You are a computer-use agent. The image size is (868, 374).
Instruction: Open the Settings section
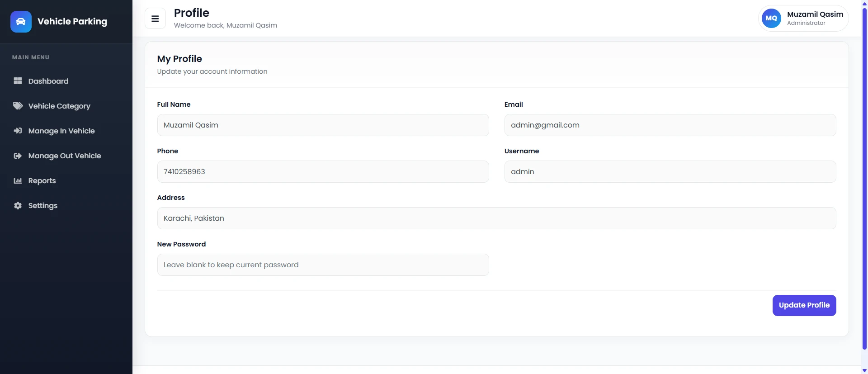66,205
